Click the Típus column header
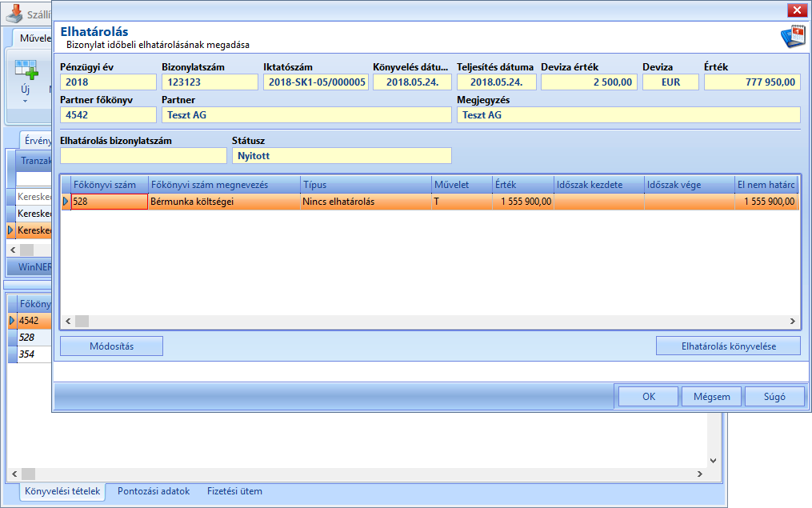 pos(366,185)
